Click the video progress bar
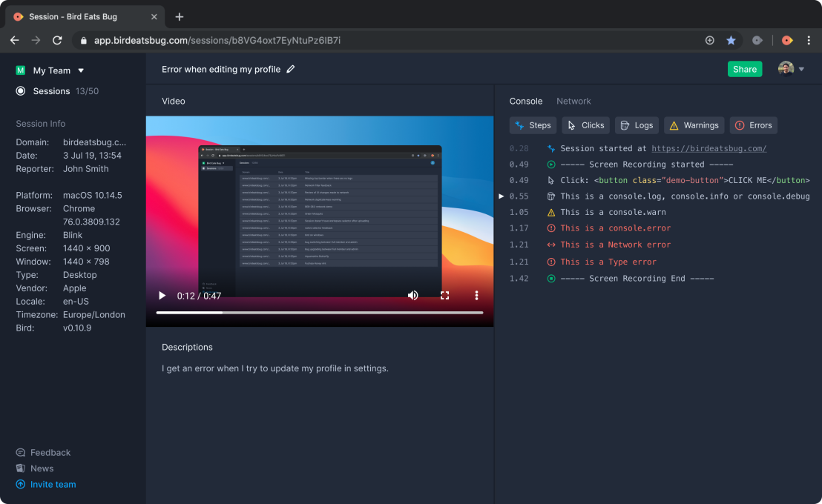Screen dimensions: 822x504 (x=320, y=313)
